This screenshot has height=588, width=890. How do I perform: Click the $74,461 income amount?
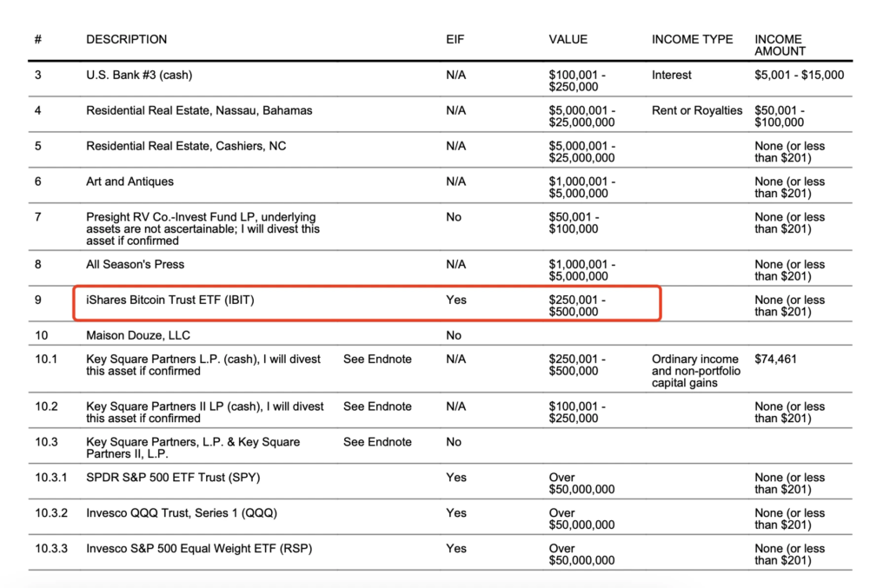(x=775, y=360)
